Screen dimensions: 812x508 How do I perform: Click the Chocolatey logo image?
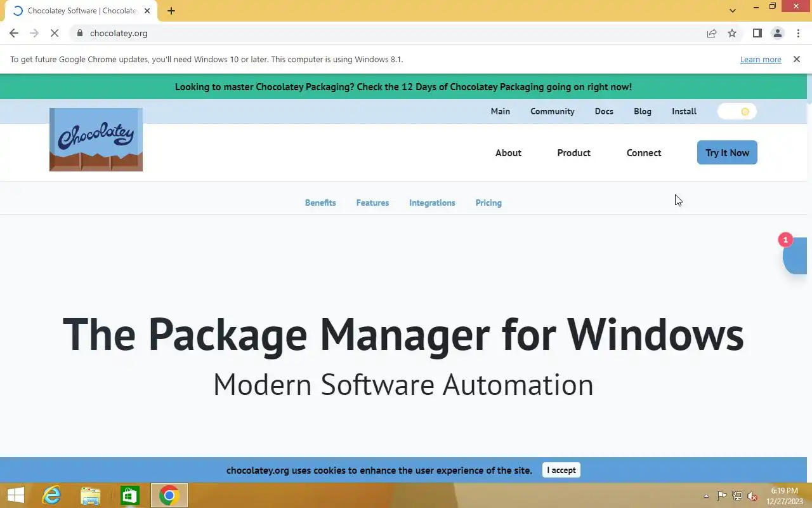pyautogui.click(x=96, y=140)
